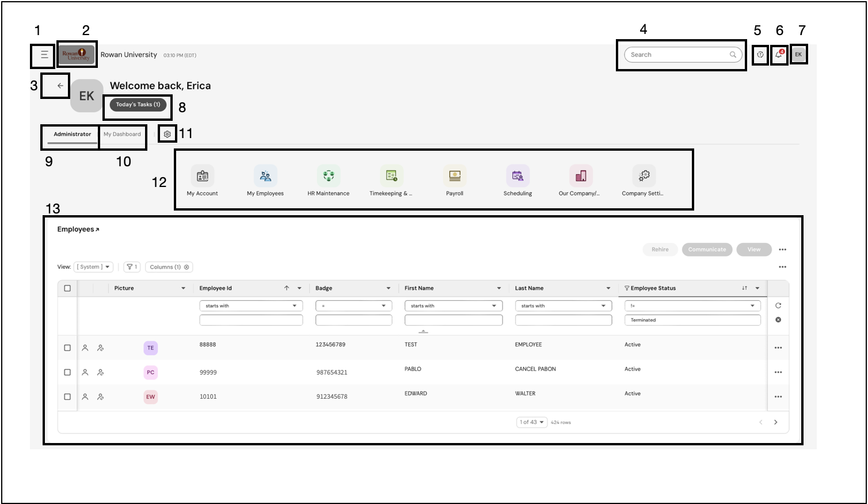The image size is (868, 504).
Task: Open the Payroll icon
Action: pos(455,175)
